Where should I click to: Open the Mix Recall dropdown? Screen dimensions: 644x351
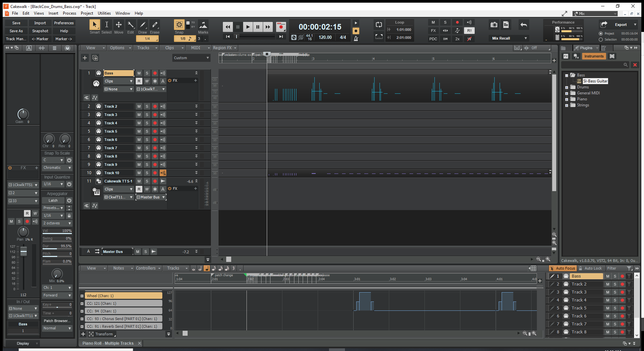[509, 38]
